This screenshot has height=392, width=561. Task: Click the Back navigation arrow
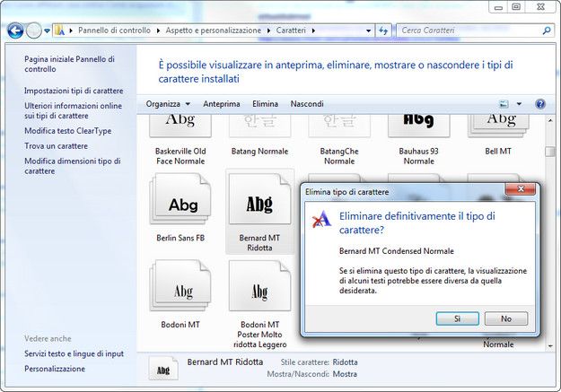pos(15,30)
